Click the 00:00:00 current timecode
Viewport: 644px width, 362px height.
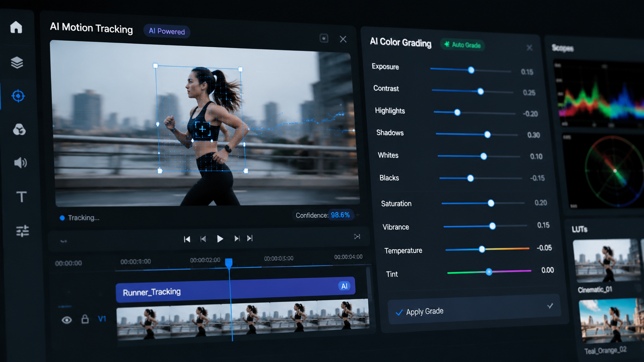[x=69, y=263]
